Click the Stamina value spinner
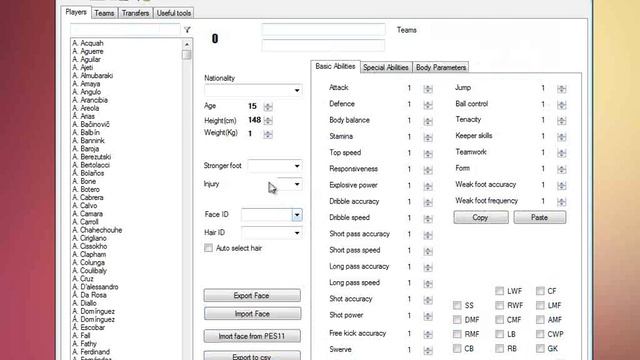The image size is (640, 360). click(x=428, y=138)
